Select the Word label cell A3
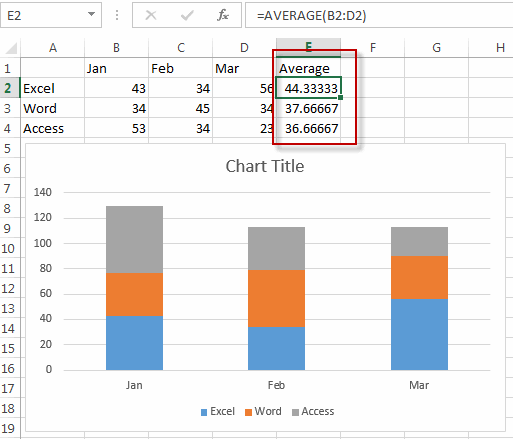The width and height of the screenshot is (513, 439). pyautogui.click(x=53, y=108)
